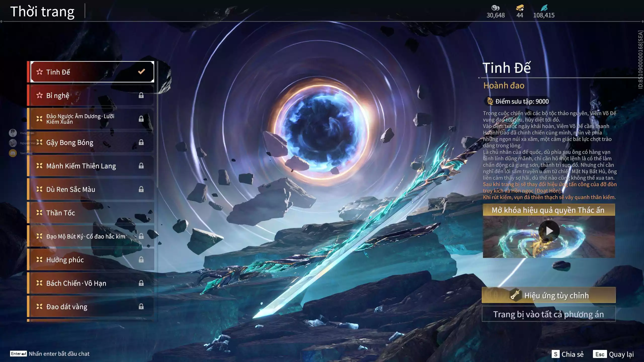Image resolution: width=644 pixels, height=362 pixels.
Task: Open the Thời trang header tab
Action: tap(42, 12)
